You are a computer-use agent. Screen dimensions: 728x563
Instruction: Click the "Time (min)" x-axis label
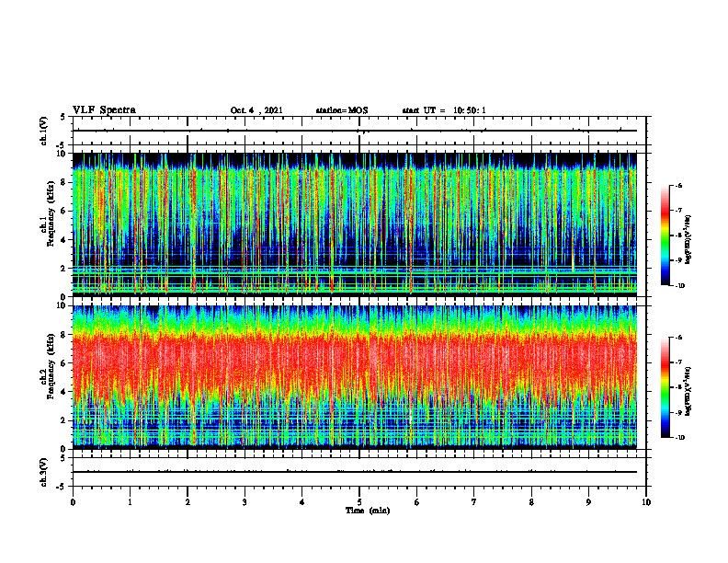coord(368,511)
